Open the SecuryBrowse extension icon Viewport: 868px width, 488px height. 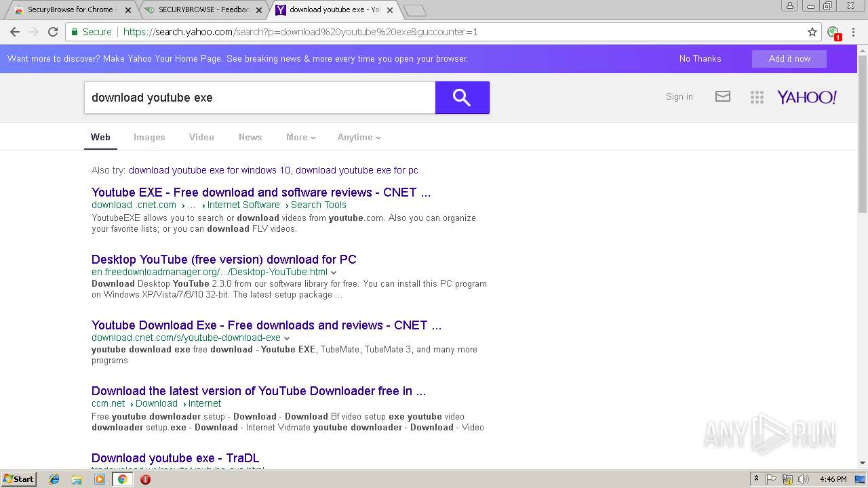click(x=833, y=33)
